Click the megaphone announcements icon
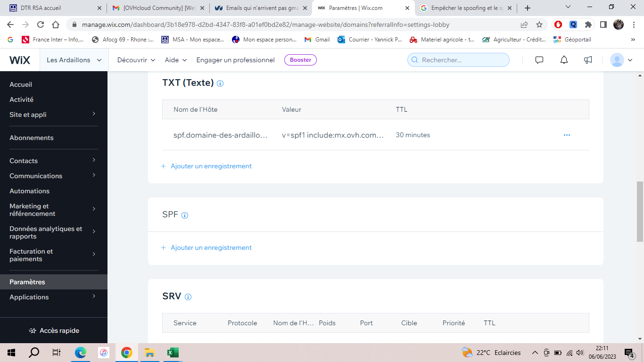This screenshot has height=362, width=644. [588, 60]
